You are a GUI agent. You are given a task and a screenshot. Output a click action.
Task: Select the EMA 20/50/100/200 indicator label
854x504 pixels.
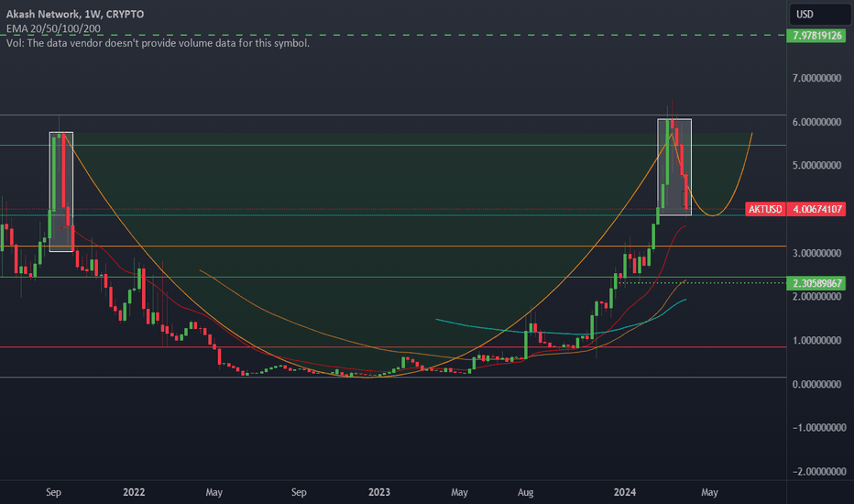click(x=53, y=28)
